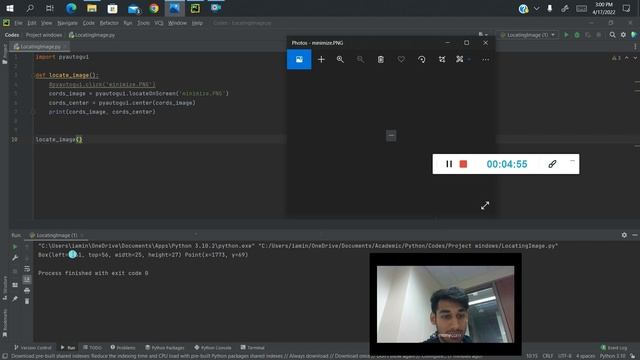The height and width of the screenshot is (360, 640).
Task: Open the Windows Start menu
Action: (x=10, y=8)
